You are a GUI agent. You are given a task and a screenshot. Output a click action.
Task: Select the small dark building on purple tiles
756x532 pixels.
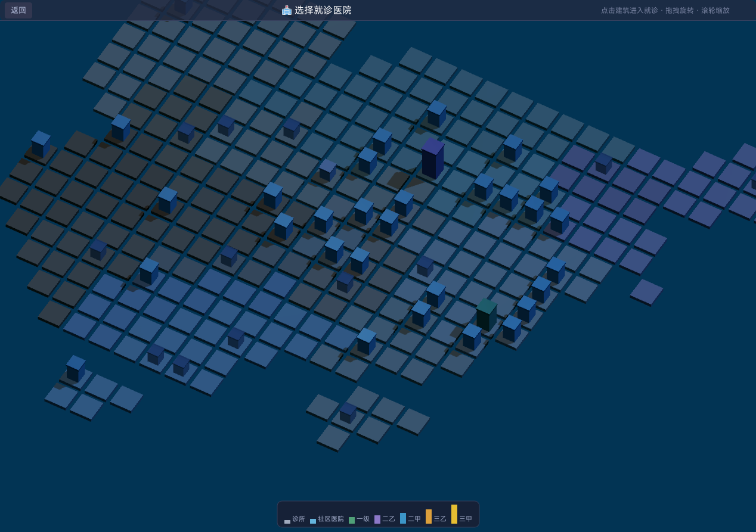click(604, 164)
